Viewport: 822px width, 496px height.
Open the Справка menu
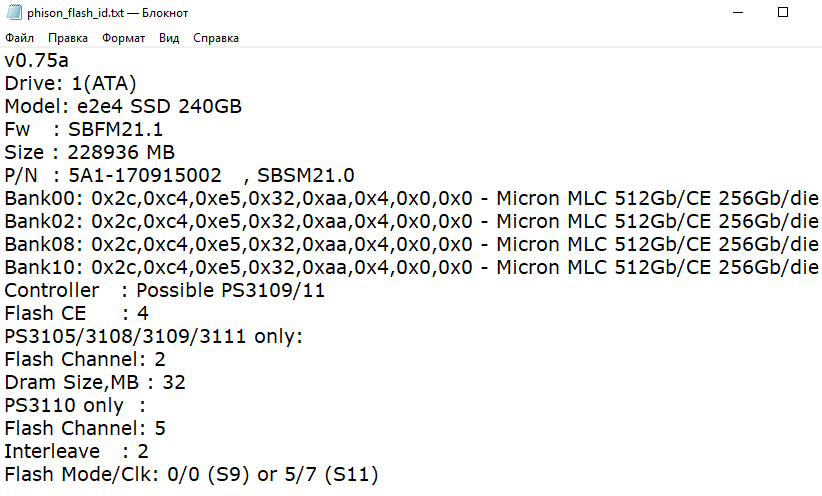(215, 38)
